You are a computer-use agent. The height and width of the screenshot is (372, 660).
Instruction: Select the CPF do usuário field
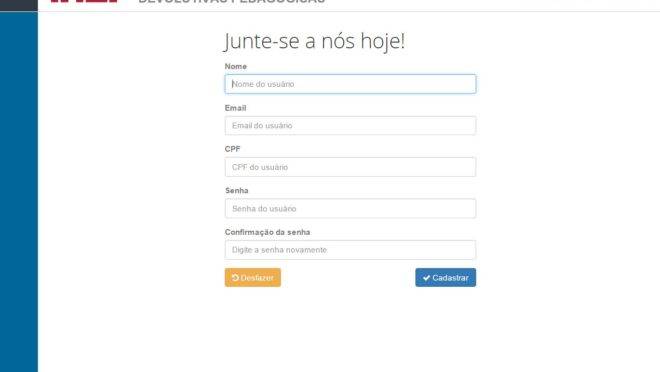(x=350, y=167)
